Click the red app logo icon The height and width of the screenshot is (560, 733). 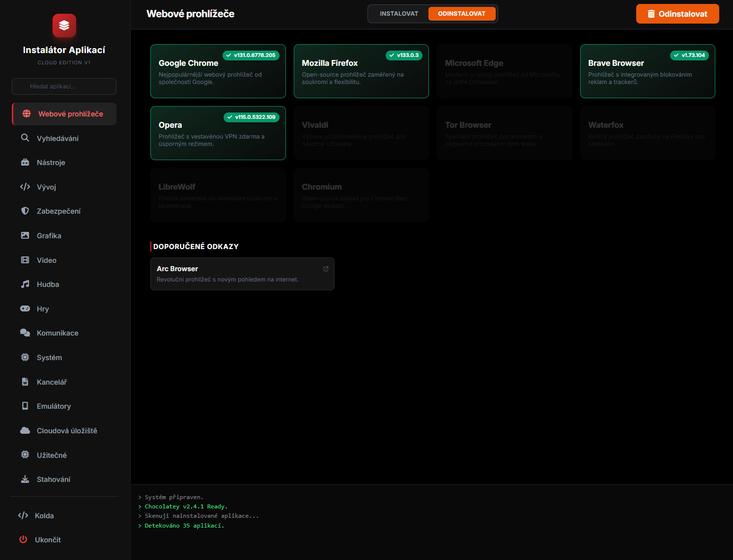tap(64, 26)
